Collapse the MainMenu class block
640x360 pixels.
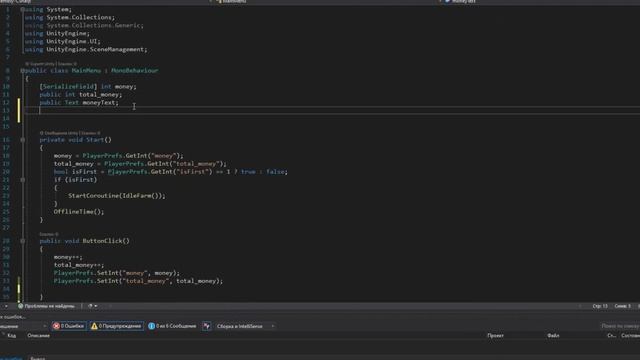coord(22,71)
